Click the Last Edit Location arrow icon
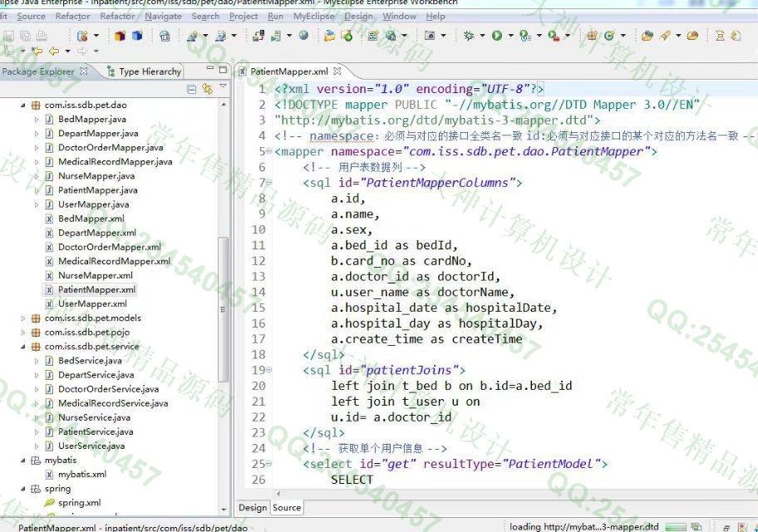Screen dimensions: 758x532 coord(37,51)
